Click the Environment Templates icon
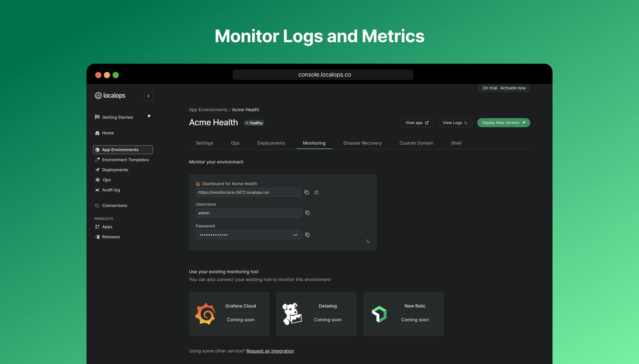The height and width of the screenshot is (364, 639). pyautogui.click(x=97, y=160)
